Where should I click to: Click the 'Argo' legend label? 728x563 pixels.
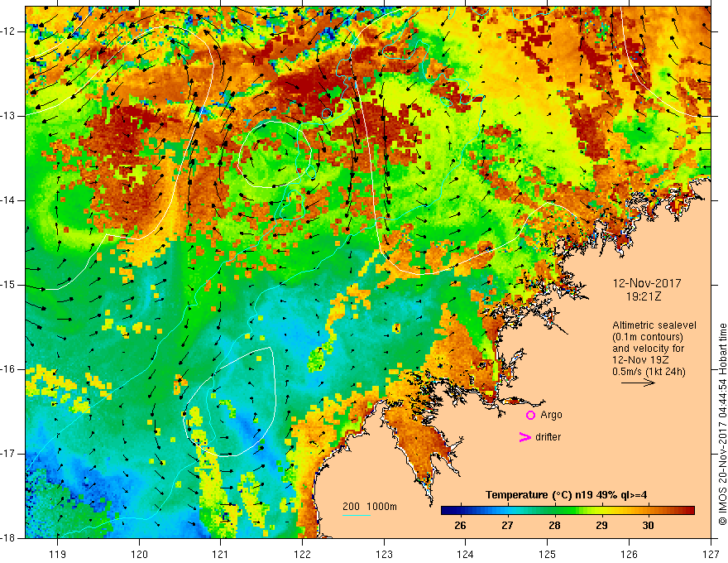click(x=551, y=415)
